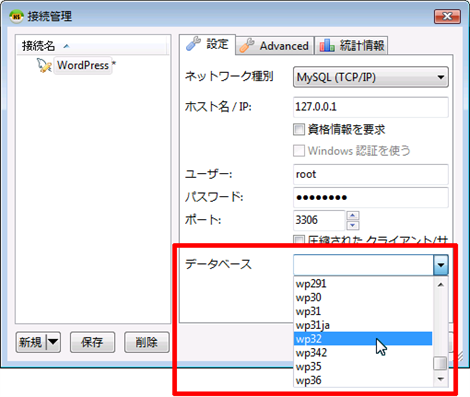Switch to the Advanced tab
The width and height of the screenshot is (470, 397).
275,46
